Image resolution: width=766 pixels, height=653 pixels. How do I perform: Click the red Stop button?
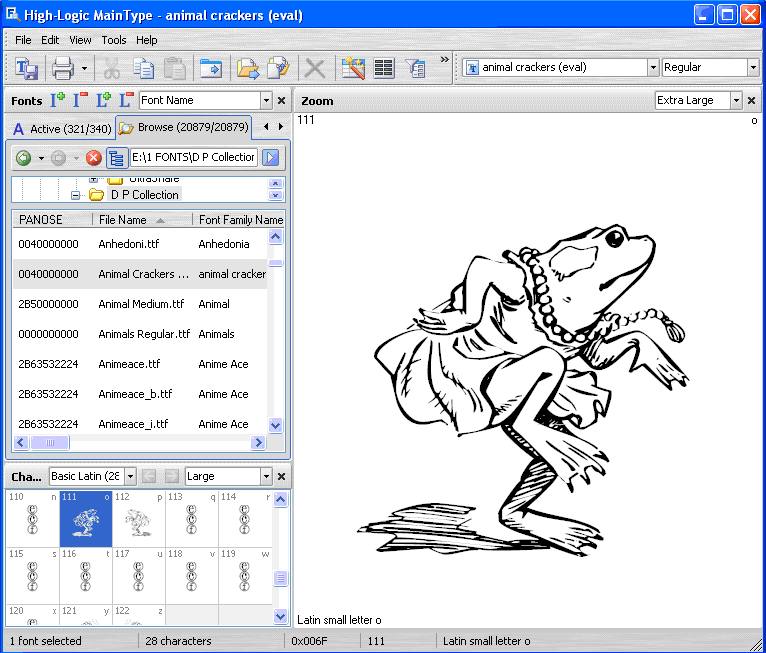click(94, 158)
